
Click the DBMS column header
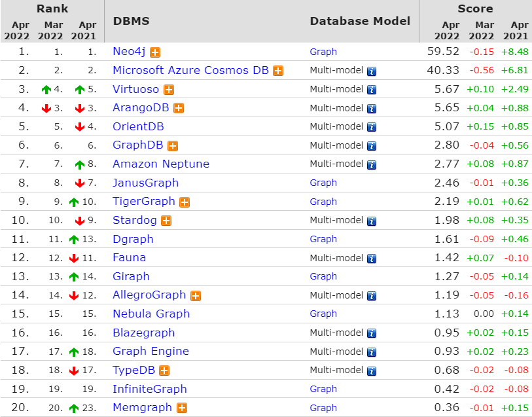tap(131, 21)
